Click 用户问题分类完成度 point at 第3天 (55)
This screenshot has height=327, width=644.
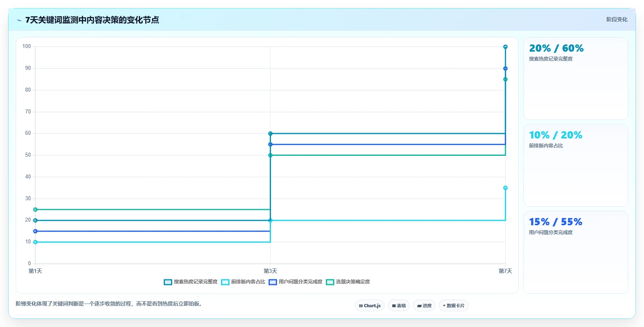point(270,145)
